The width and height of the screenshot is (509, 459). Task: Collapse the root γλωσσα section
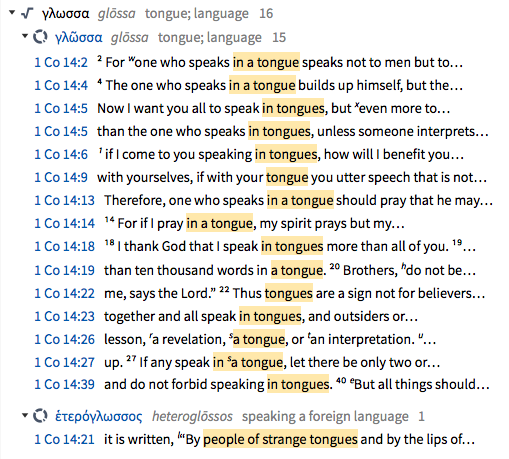click(12, 13)
